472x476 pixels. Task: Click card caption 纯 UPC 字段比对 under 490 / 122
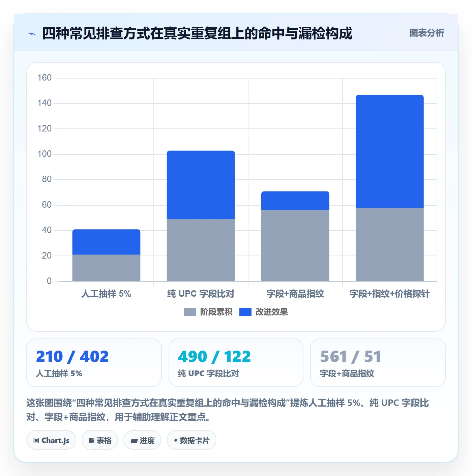(208, 374)
